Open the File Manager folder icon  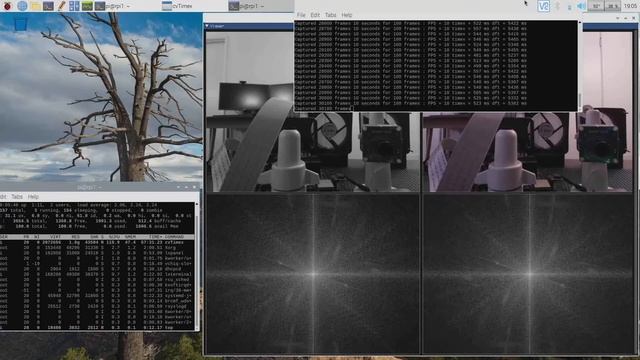point(36,6)
